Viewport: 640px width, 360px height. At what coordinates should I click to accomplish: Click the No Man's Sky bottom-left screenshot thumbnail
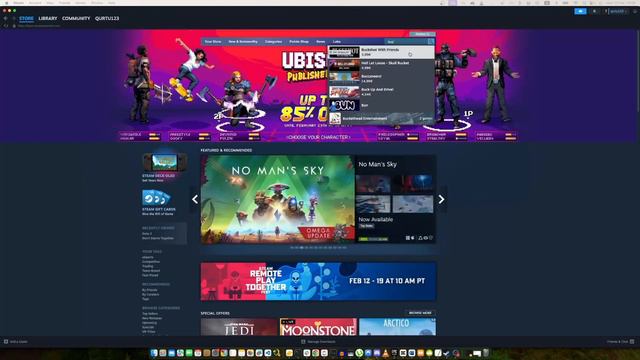tap(373, 204)
